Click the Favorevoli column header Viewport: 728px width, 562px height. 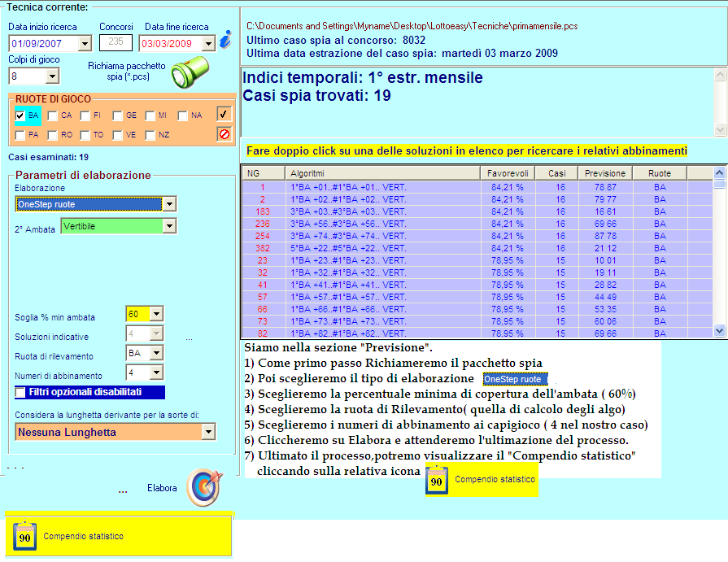coord(508,173)
